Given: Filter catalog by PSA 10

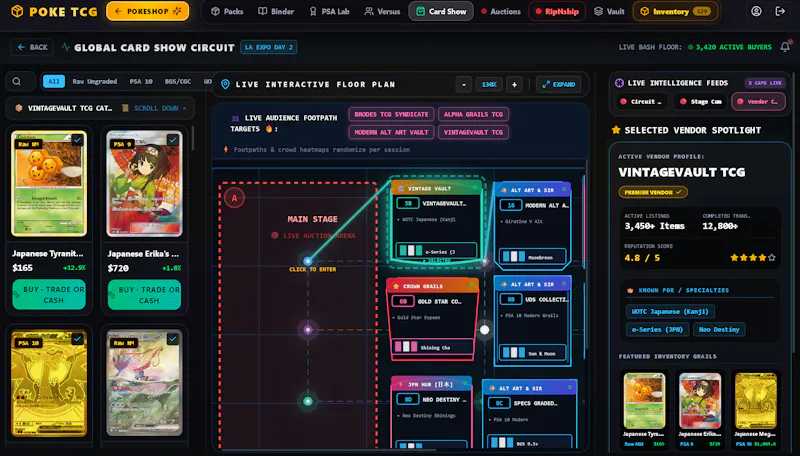Looking at the screenshot, I should click(x=141, y=81).
